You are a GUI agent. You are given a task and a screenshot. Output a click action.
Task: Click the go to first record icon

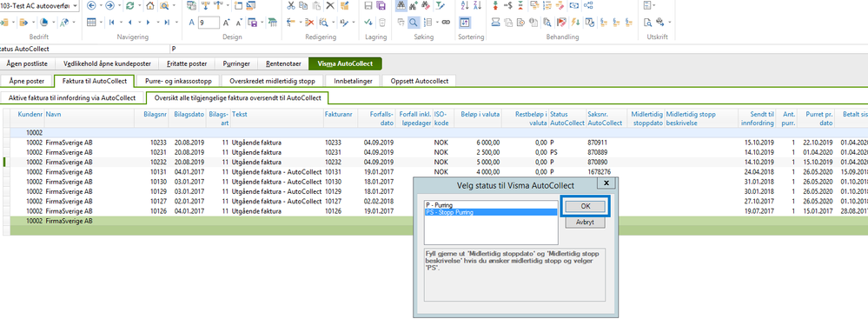[x=112, y=23]
